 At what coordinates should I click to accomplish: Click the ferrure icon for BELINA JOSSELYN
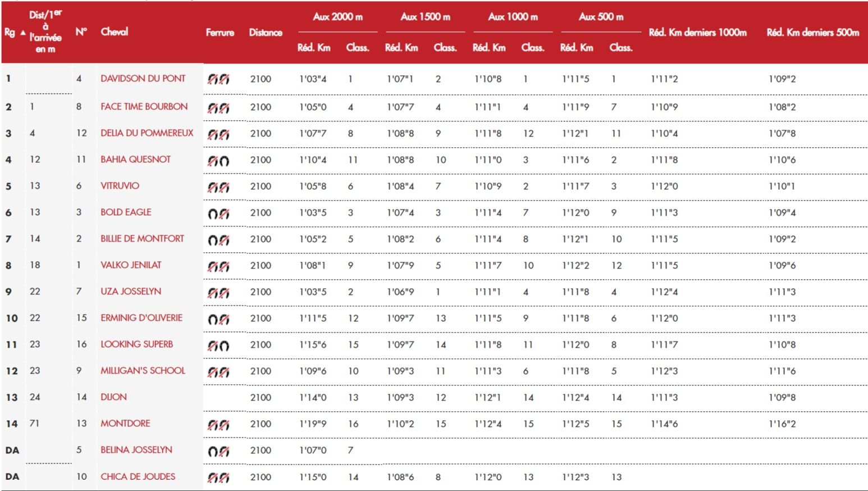tap(218, 451)
